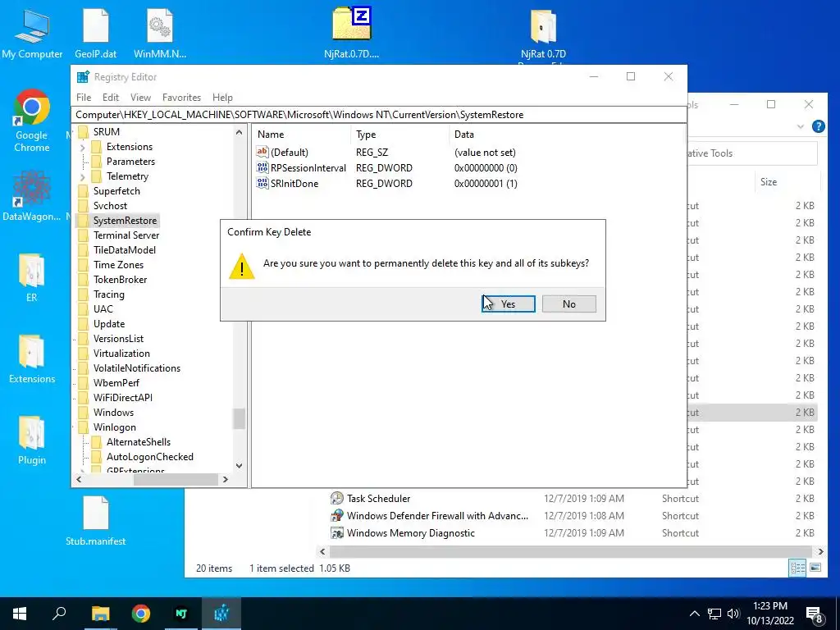Open the Favorites menu in Registry Editor

pyautogui.click(x=181, y=98)
